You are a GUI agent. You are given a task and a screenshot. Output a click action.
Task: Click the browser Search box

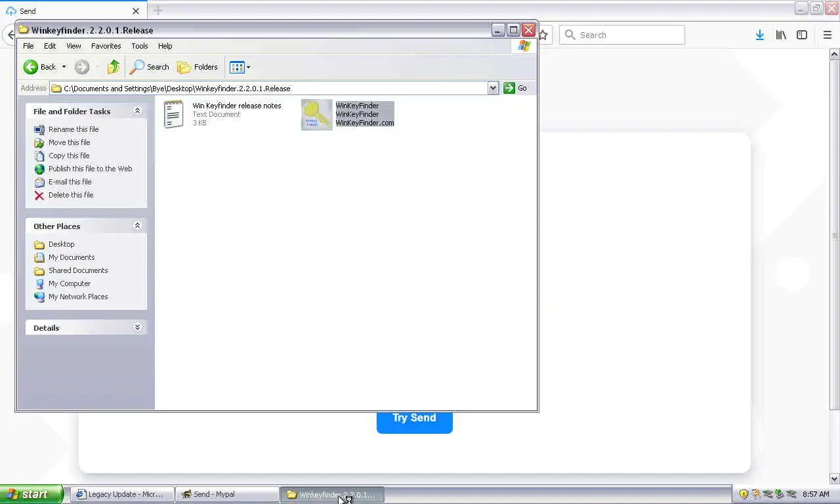(x=622, y=35)
